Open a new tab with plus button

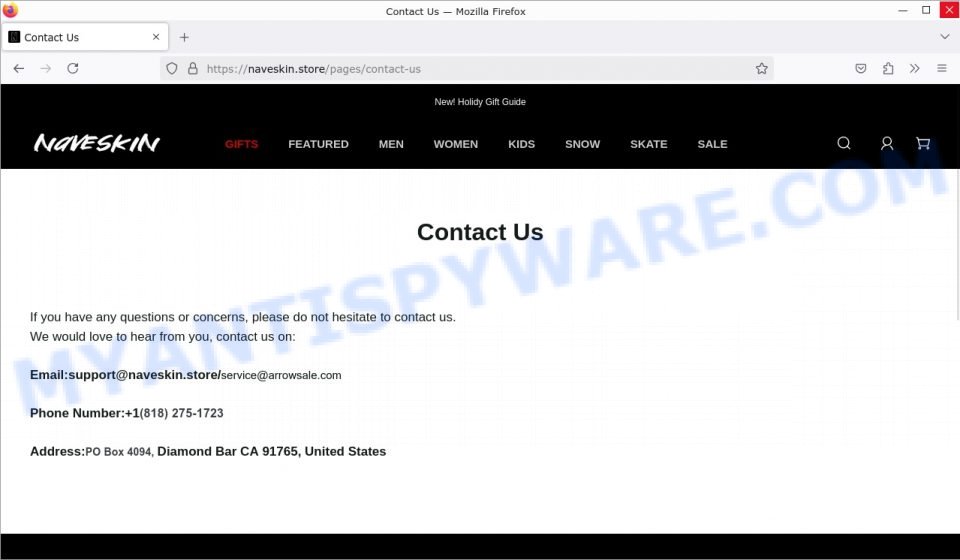[x=184, y=37]
